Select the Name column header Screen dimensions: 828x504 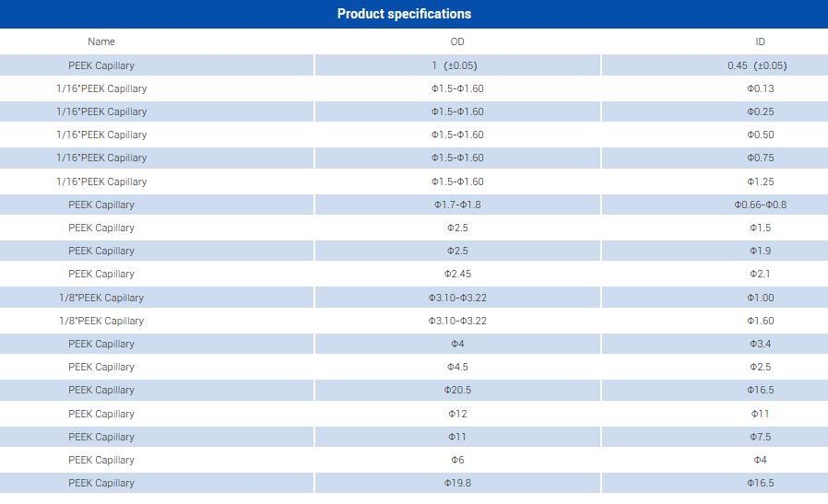tap(101, 41)
